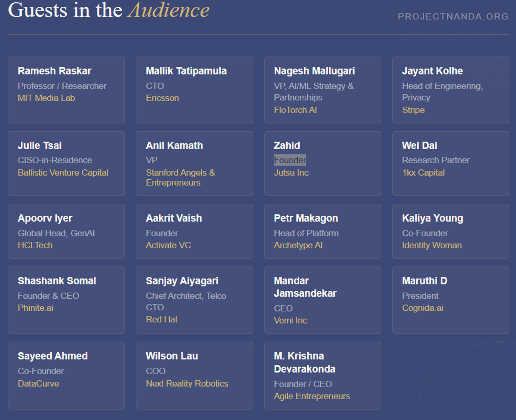Open the Ramesh Raskar guest card
The height and width of the screenshot is (420, 516).
(66, 90)
